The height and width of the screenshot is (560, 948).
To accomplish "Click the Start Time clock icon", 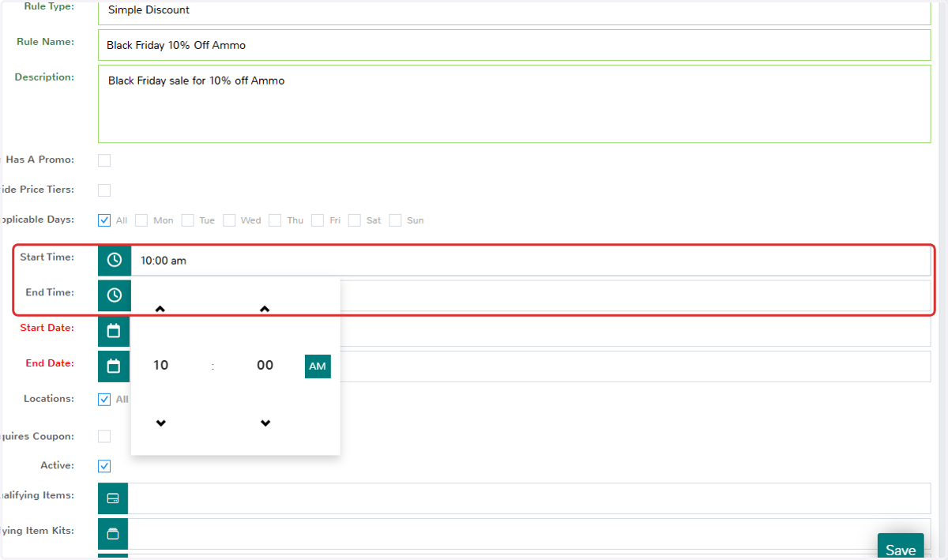I will click(x=115, y=260).
